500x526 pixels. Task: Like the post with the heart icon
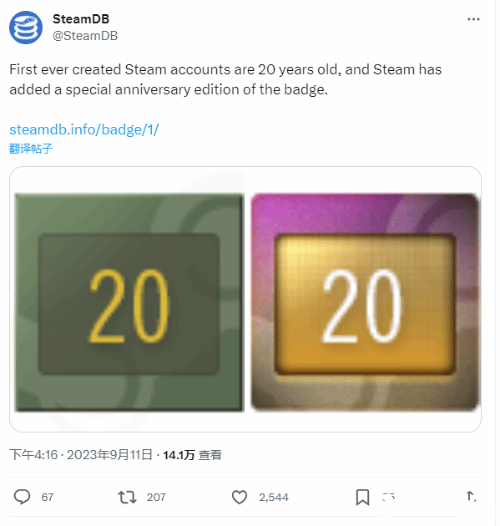240,497
